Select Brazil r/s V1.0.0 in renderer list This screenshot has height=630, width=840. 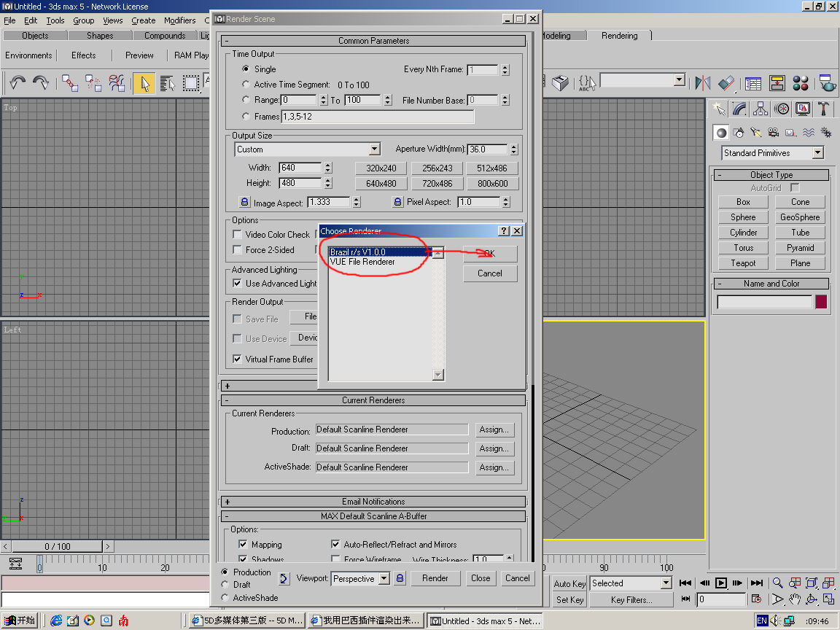click(x=381, y=252)
